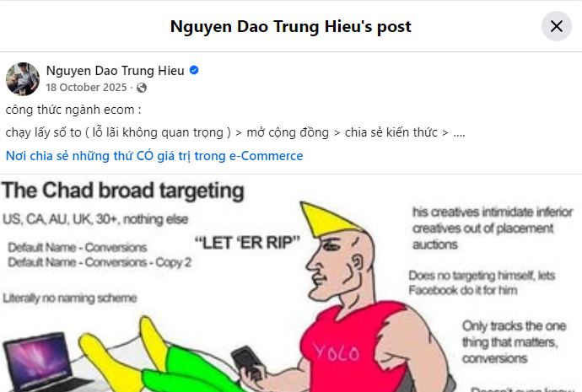Click the 'chạy lấy số to' post text line
582x392 pixels.
pos(235,132)
